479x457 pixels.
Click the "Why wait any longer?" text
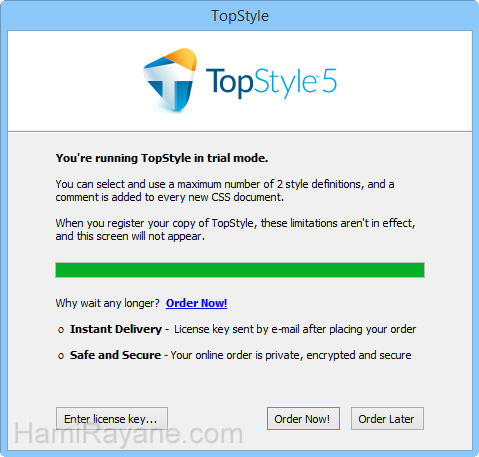(x=108, y=303)
